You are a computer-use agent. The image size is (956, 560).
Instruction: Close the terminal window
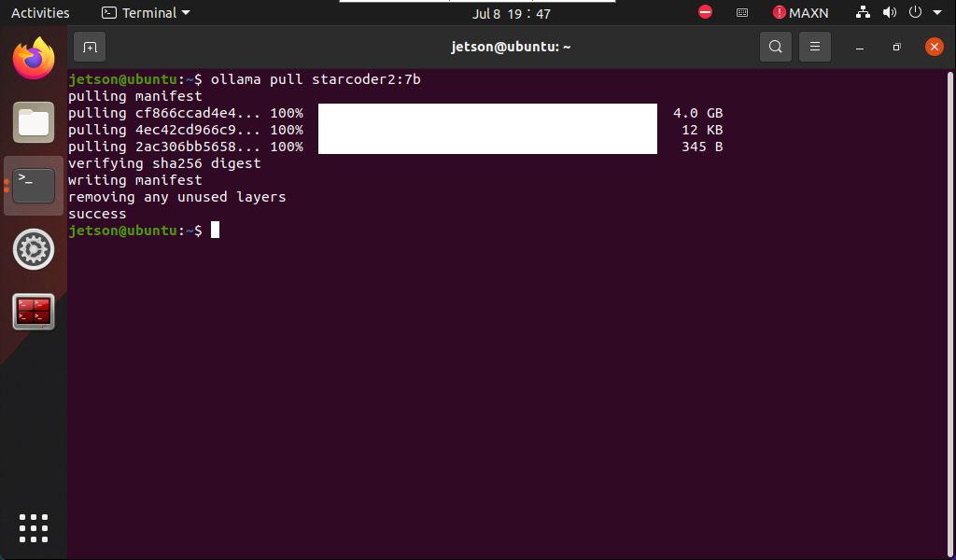pos(934,47)
